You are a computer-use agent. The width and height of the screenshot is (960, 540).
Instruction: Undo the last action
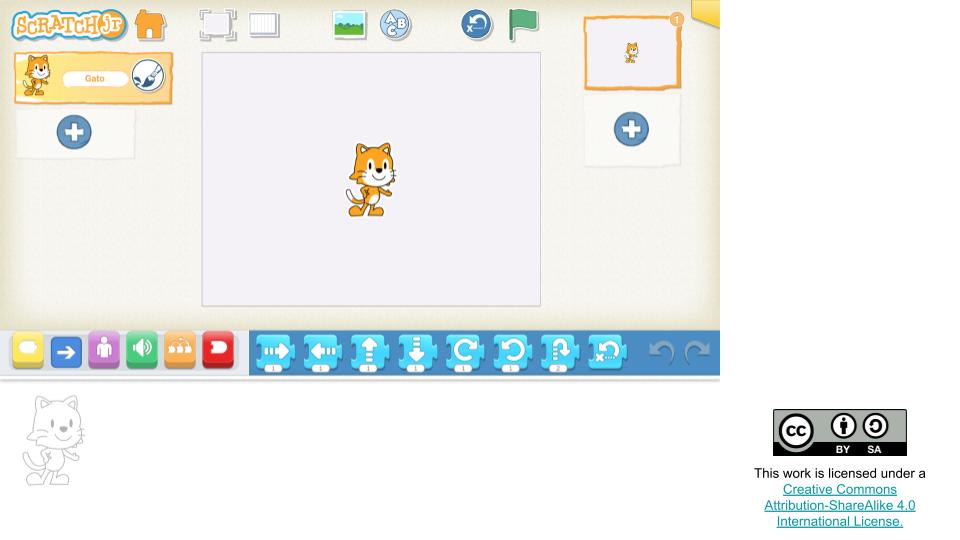[x=662, y=352]
